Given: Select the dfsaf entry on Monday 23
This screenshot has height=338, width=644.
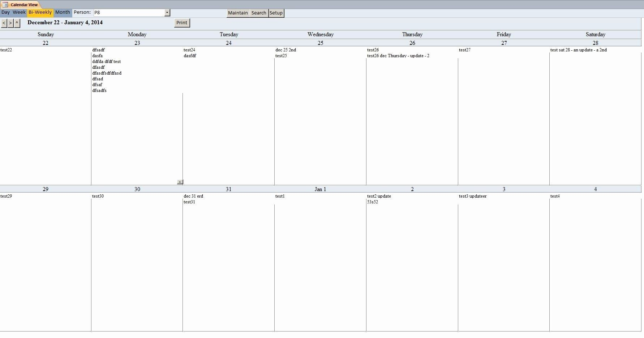Looking at the screenshot, I should click(x=97, y=85).
